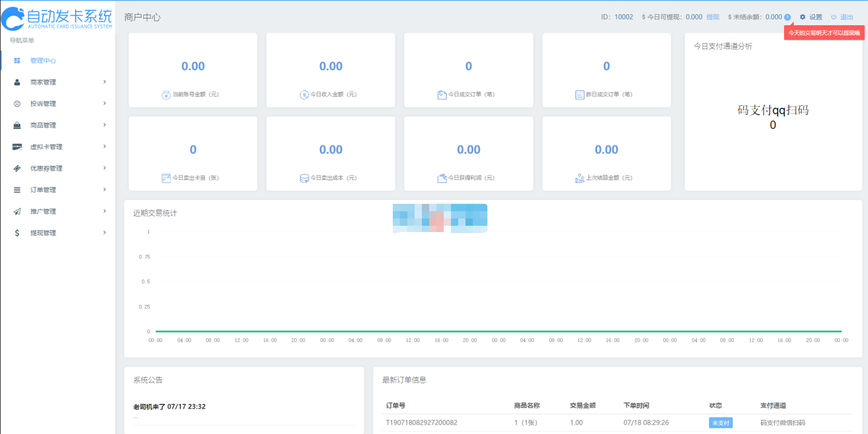This screenshot has height=434, width=868.
Task: Click the 管理中心 dashboard grid icon
Action: tap(17, 61)
